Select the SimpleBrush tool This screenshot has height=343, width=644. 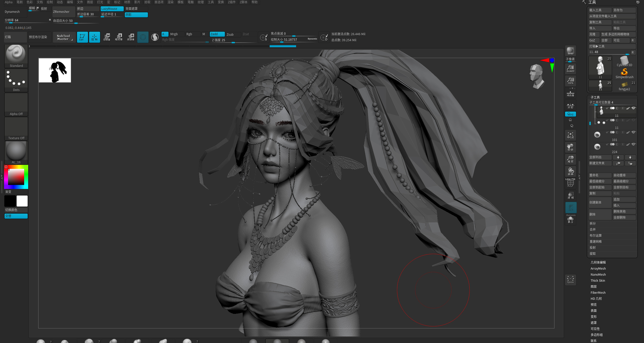[x=624, y=73]
